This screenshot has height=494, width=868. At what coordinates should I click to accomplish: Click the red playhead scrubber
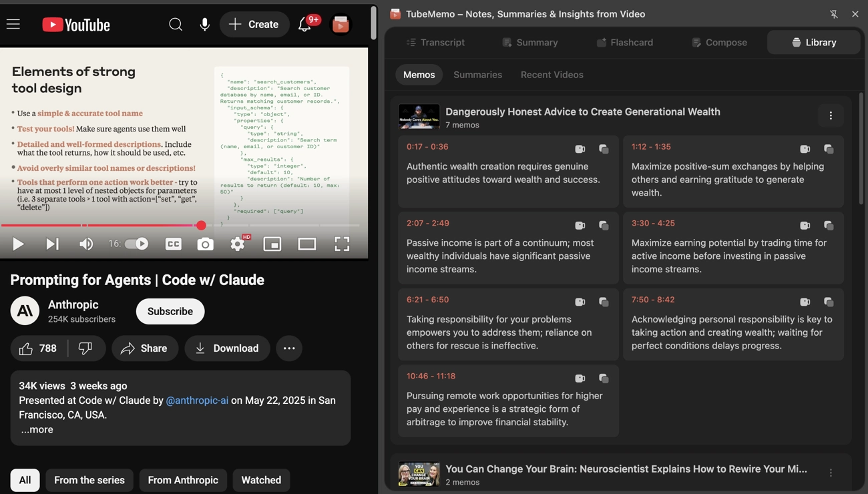pos(201,226)
